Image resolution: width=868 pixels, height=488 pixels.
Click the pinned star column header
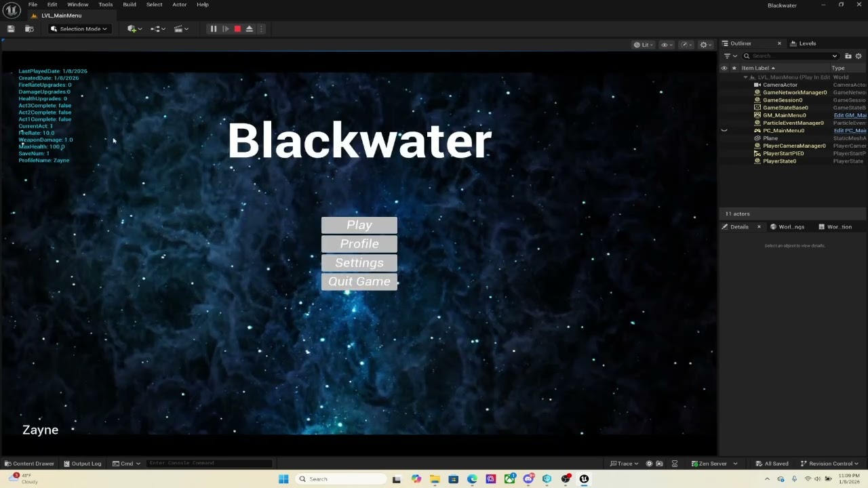coord(734,68)
